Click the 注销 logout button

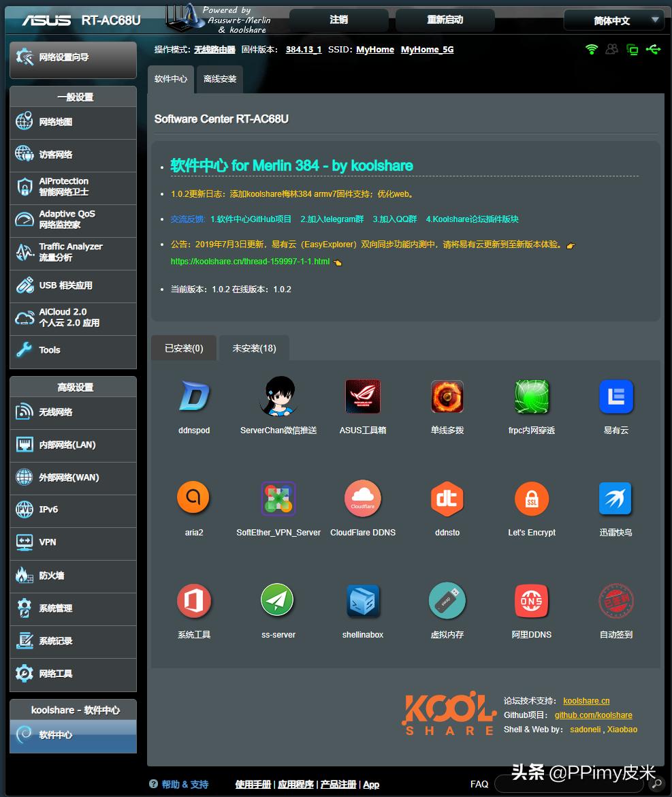coord(338,20)
